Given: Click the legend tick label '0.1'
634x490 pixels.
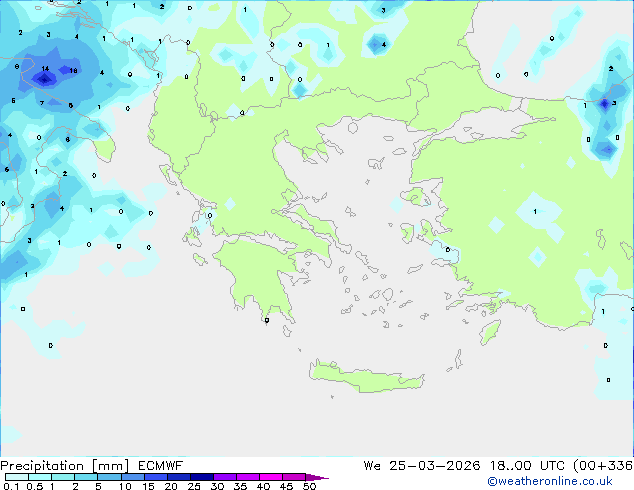Looking at the screenshot, I should click(x=11, y=486).
